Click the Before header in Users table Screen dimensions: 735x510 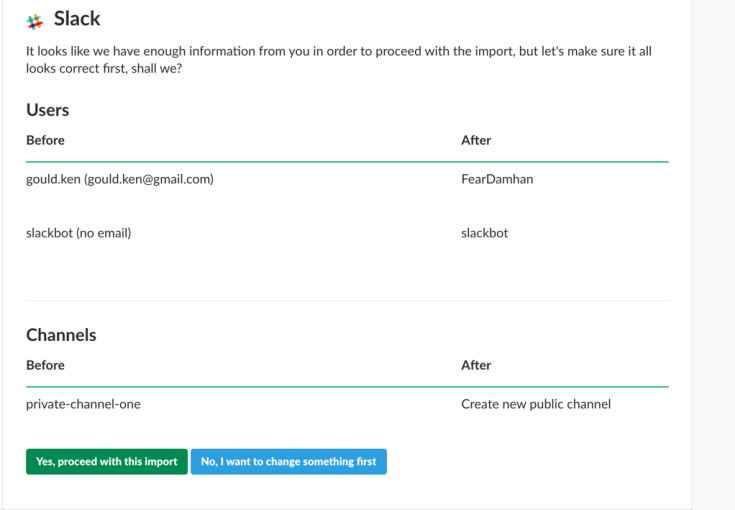(45, 140)
